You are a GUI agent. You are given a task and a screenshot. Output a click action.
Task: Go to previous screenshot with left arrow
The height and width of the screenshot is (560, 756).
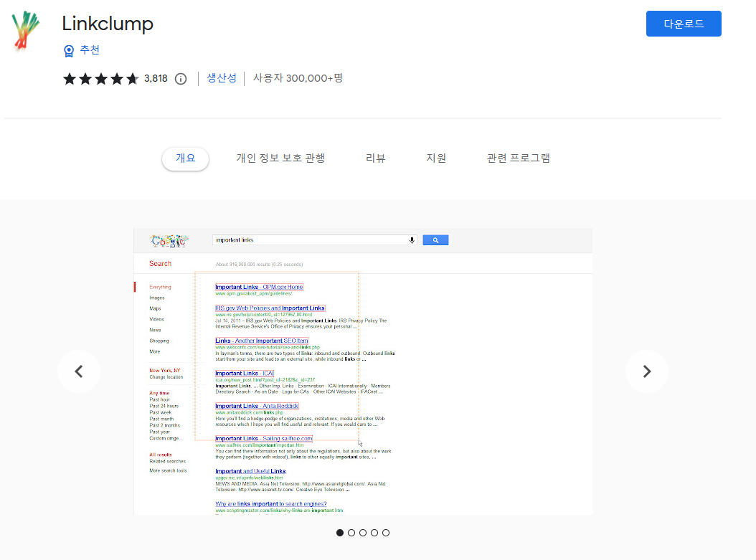click(79, 371)
